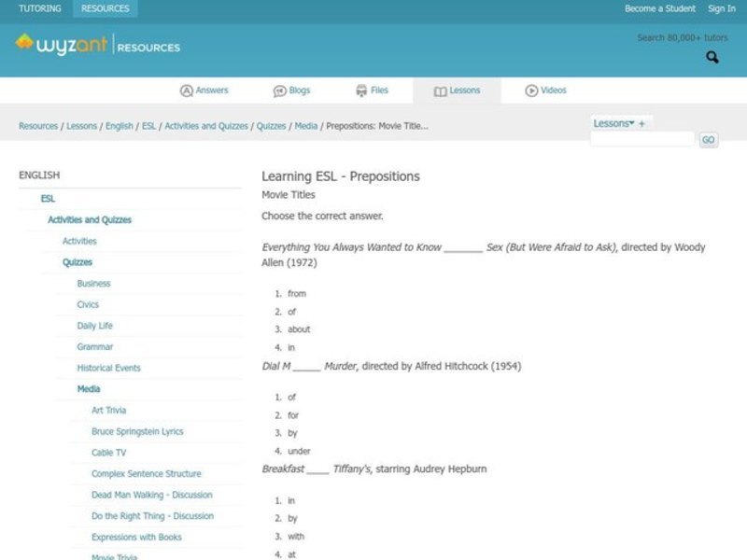Expand the ESL tree section
Screen dimensions: 747x560
[48, 199]
